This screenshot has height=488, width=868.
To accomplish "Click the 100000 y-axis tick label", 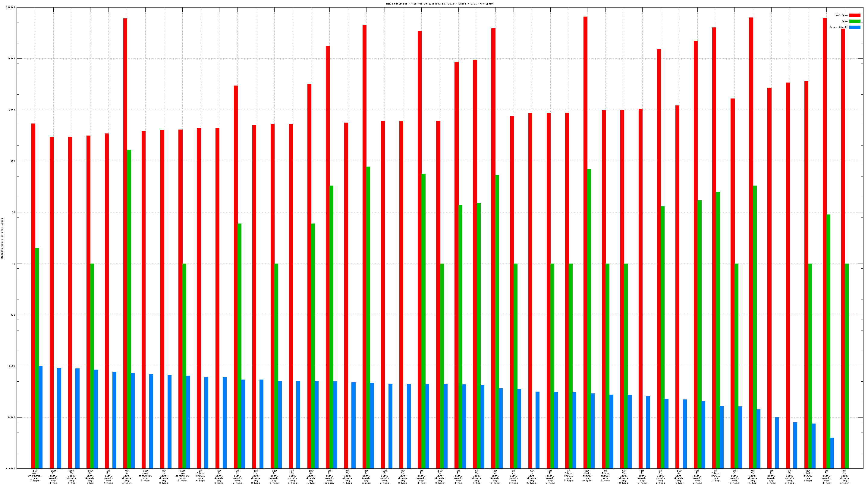I will [11, 8].
